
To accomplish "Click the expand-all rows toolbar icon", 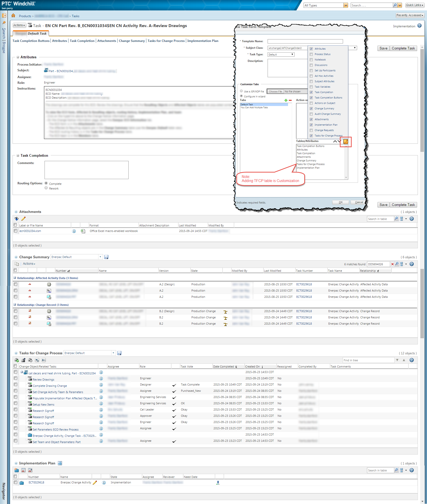I will tap(37, 360).
